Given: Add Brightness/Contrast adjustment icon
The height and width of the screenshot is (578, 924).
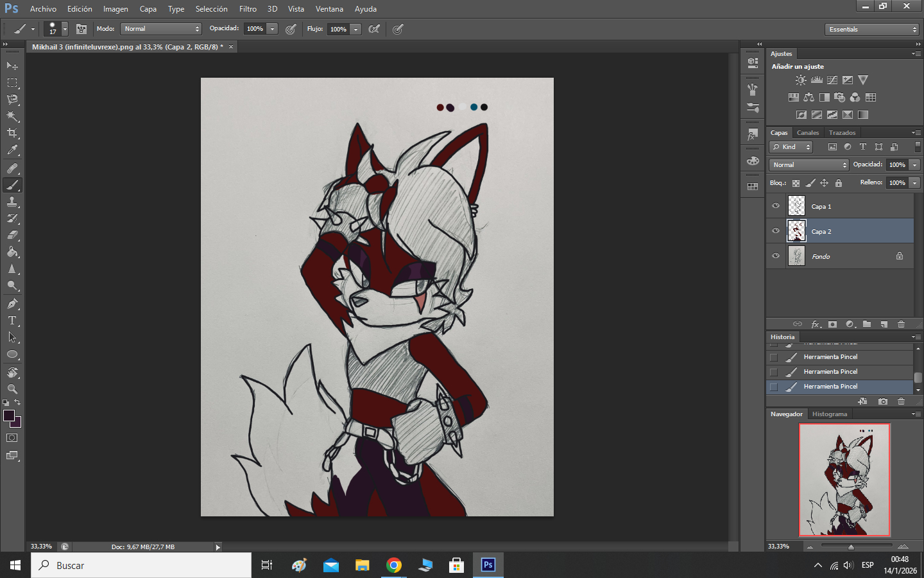Looking at the screenshot, I should click(x=801, y=80).
